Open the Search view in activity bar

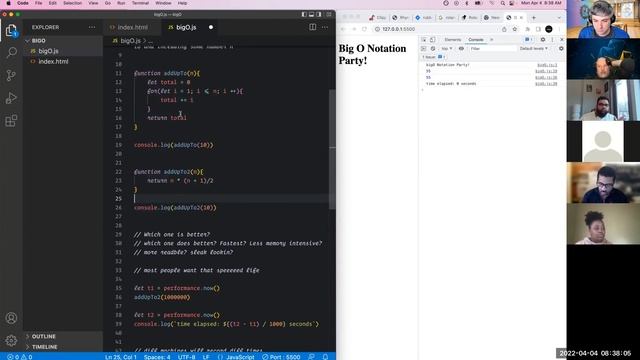[x=11, y=53]
